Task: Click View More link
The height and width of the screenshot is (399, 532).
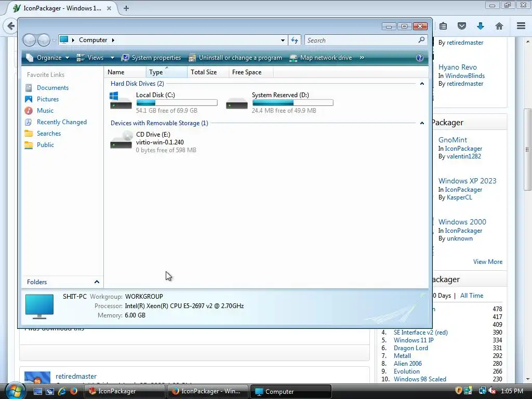Action: point(487,262)
